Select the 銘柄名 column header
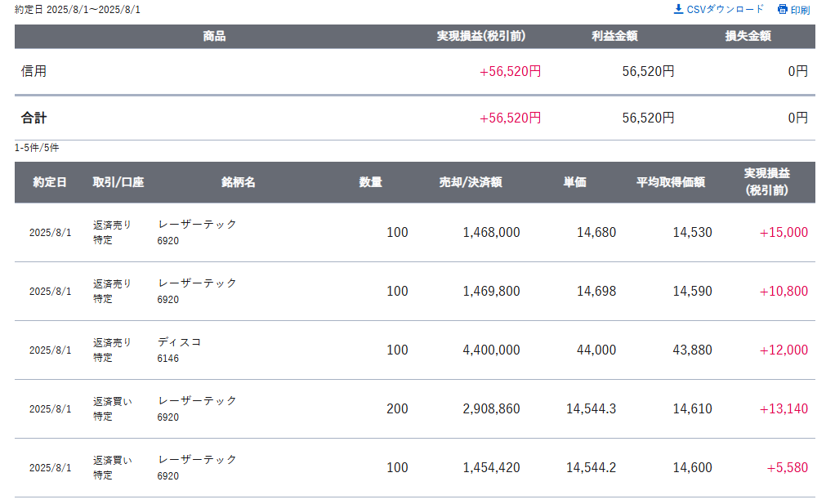 pyautogui.click(x=238, y=182)
